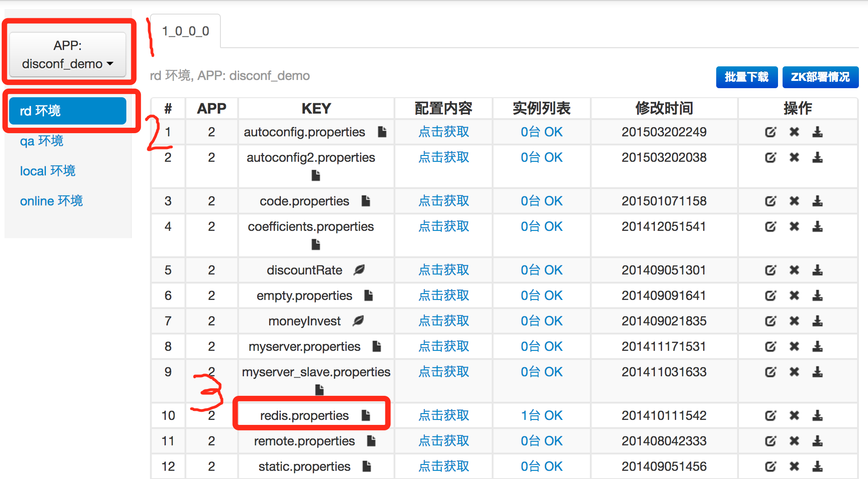The image size is (868, 479).
Task: Select the rd 环境 environment
Action: 67,111
